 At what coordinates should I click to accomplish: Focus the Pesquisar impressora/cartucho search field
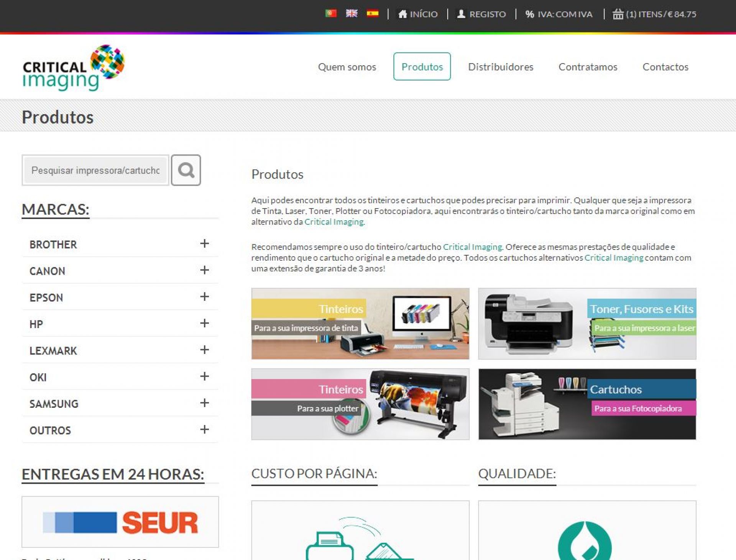click(95, 170)
